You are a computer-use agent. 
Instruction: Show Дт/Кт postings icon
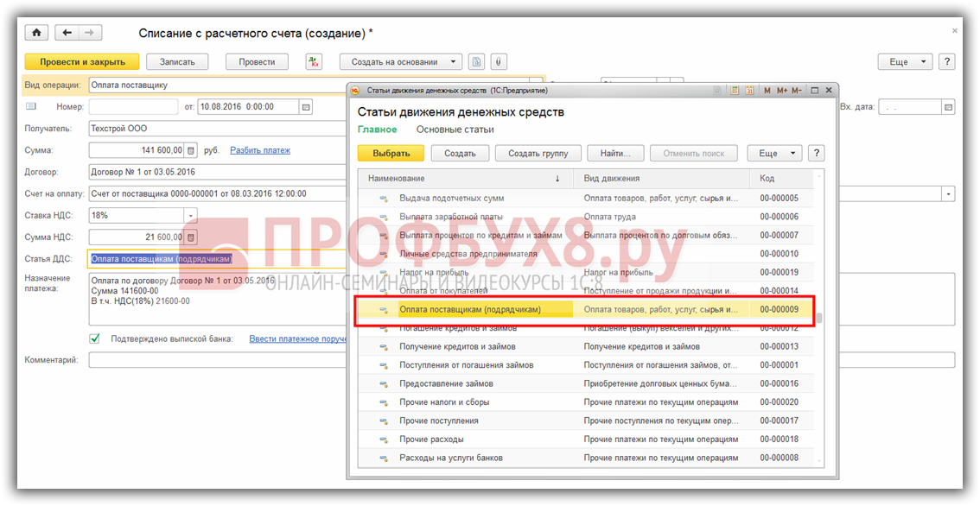coord(314,62)
